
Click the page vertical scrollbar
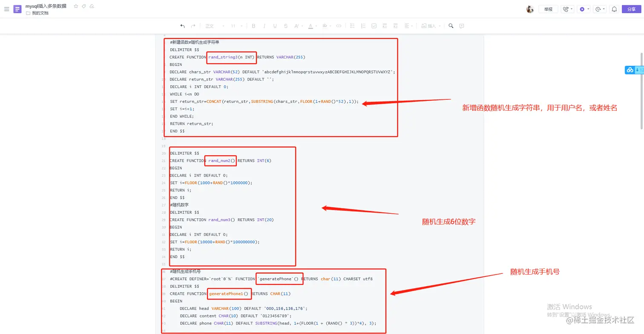pyautogui.click(x=642, y=90)
